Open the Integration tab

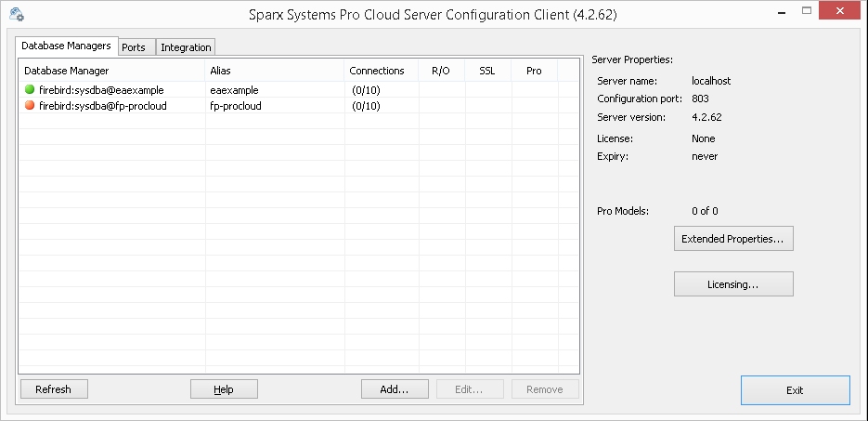pos(186,47)
